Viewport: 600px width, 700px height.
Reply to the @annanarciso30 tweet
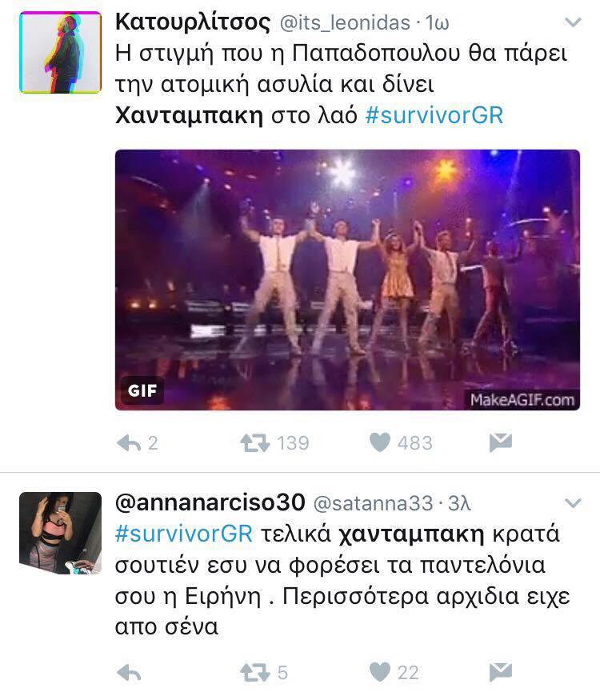coord(129,673)
